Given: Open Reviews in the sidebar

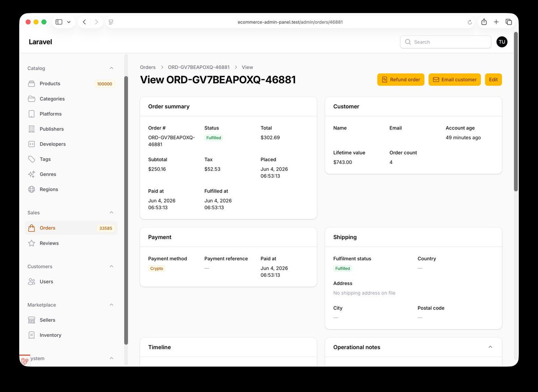Looking at the screenshot, I should pos(71,243).
